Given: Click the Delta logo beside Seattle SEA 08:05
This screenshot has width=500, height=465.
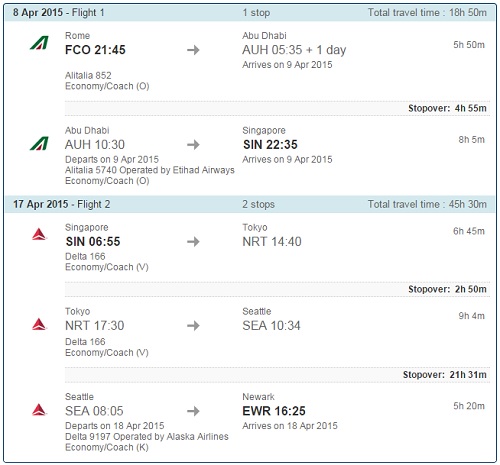Looking at the screenshot, I should pos(39,410).
